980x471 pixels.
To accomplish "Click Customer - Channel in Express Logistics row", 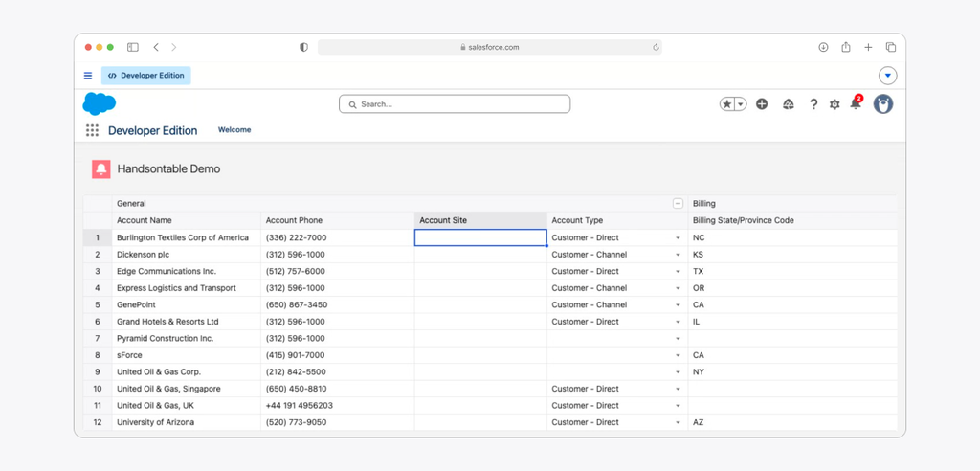I will coord(590,288).
